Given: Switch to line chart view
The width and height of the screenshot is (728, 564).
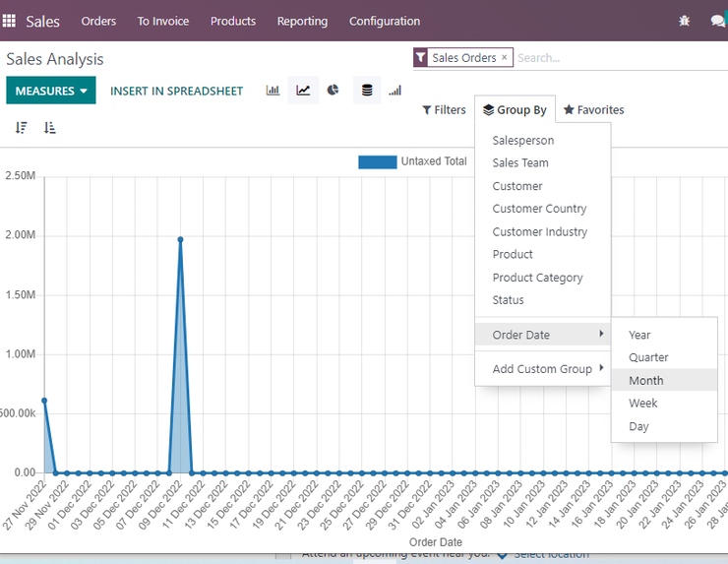Looking at the screenshot, I should pyautogui.click(x=303, y=91).
